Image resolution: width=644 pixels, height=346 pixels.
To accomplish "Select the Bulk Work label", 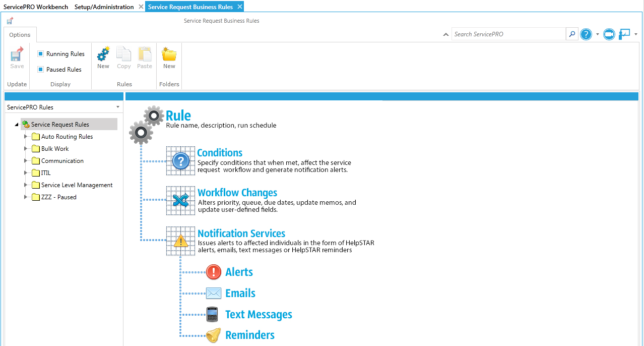I will pos(55,149).
